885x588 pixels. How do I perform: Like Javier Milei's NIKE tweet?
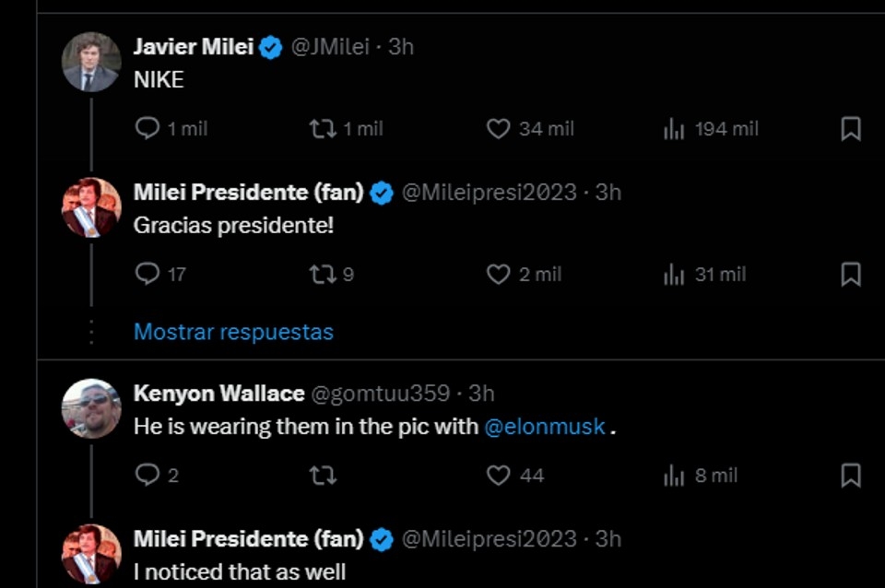499,128
